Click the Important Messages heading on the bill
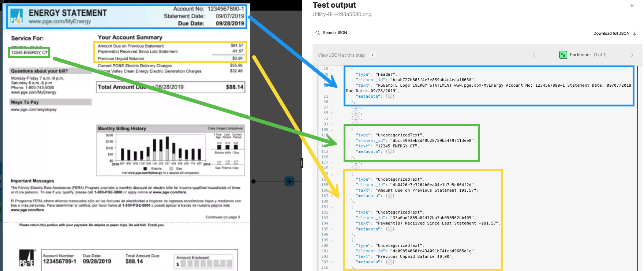This screenshot has width=644, height=271. click(32, 181)
